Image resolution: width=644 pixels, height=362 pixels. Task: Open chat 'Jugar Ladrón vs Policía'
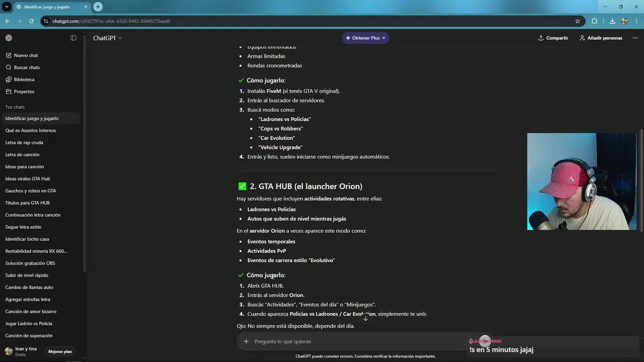point(40,324)
